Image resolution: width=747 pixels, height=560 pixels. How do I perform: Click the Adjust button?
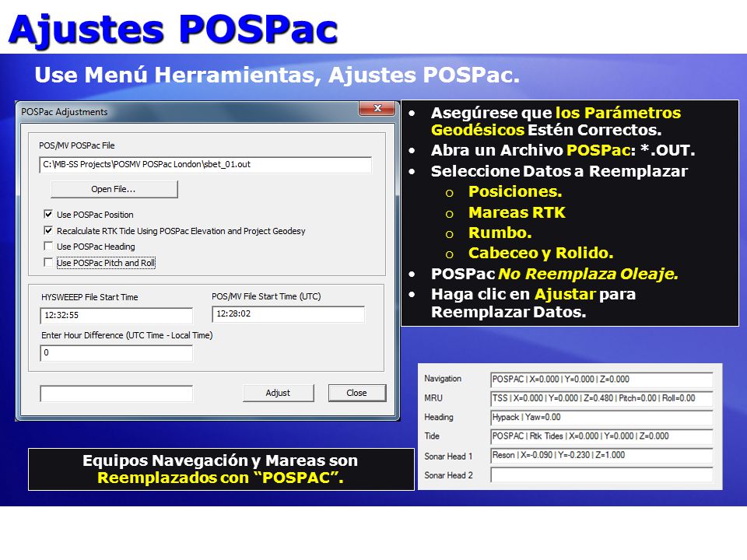279,393
